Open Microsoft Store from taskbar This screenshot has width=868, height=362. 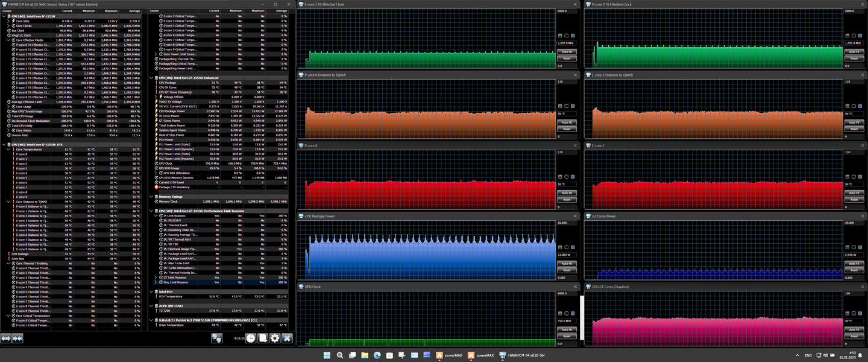tap(389, 355)
